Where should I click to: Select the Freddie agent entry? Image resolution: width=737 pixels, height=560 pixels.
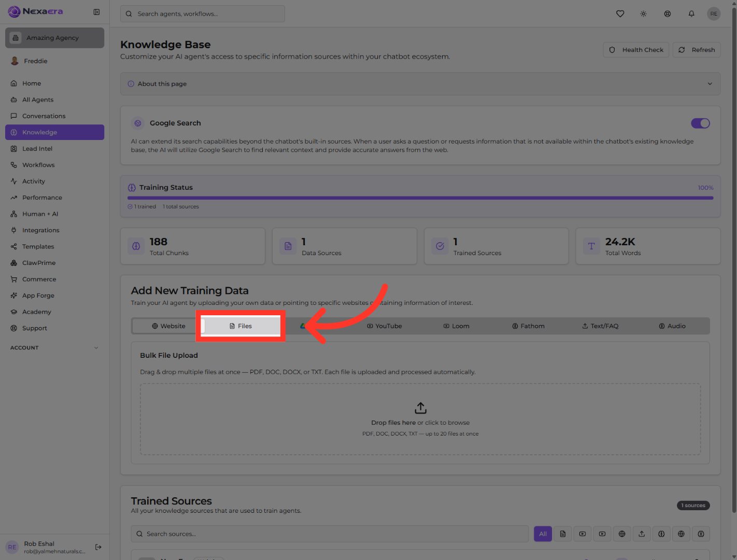tap(54, 61)
